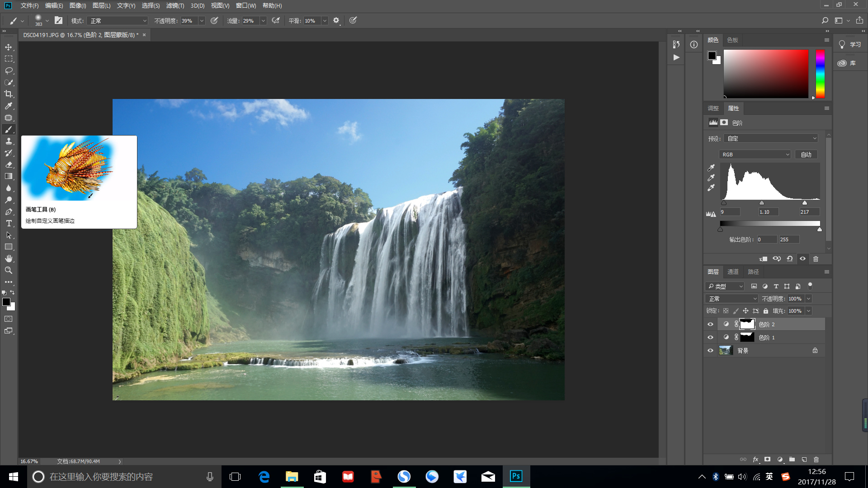Select the Lasso tool

click(9, 70)
